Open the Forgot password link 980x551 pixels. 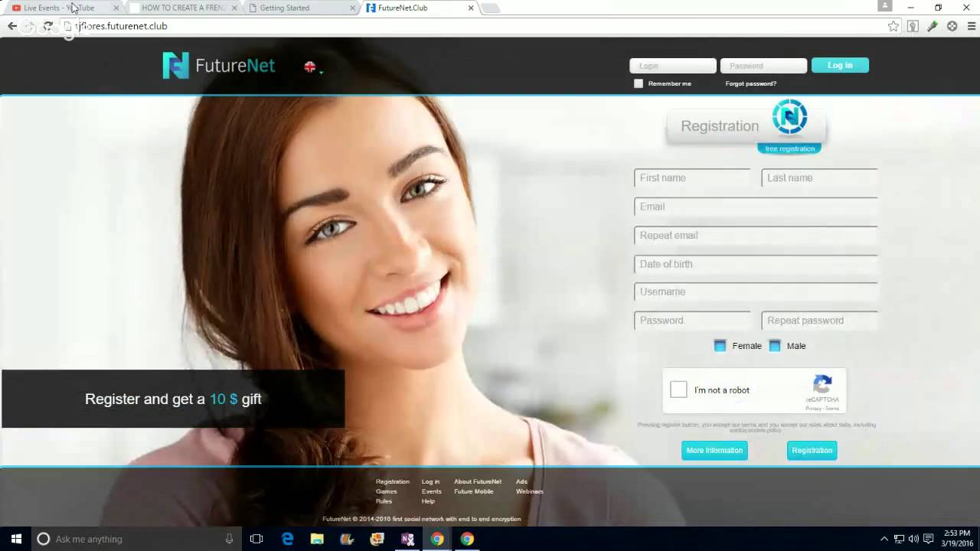coord(750,83)
